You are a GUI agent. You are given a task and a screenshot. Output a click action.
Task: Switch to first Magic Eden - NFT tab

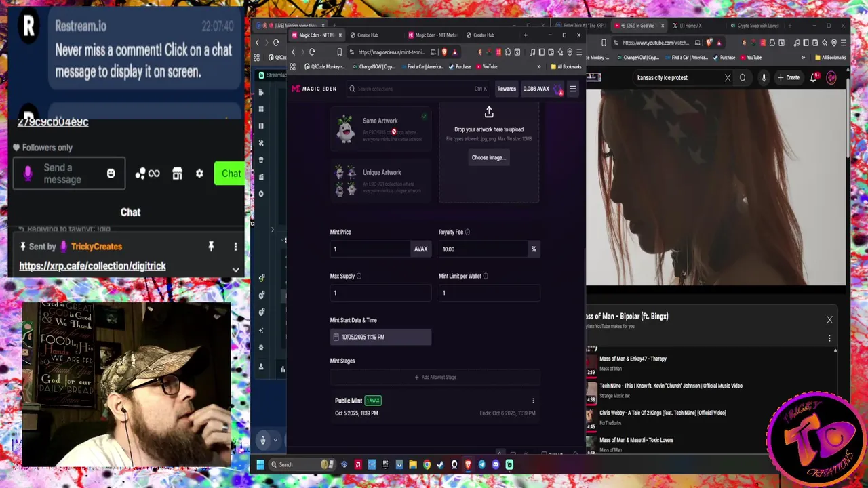pos(317,35)
